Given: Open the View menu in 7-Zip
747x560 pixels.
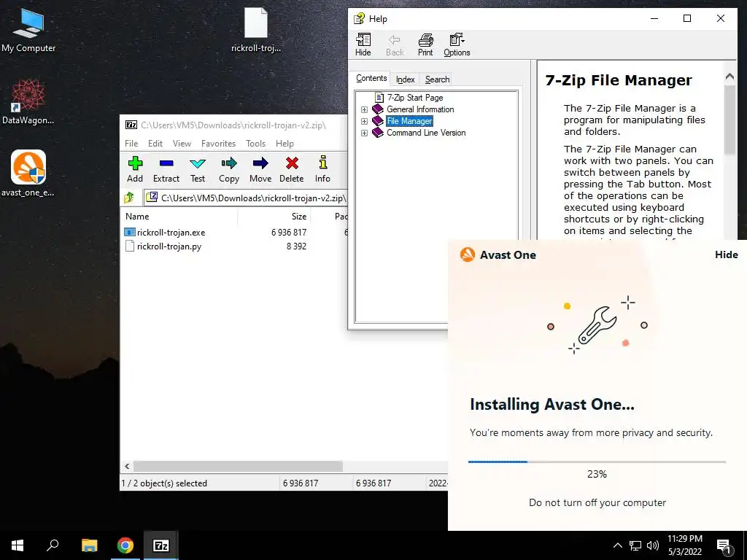Looking at the screenshot, I should (182, 144).
